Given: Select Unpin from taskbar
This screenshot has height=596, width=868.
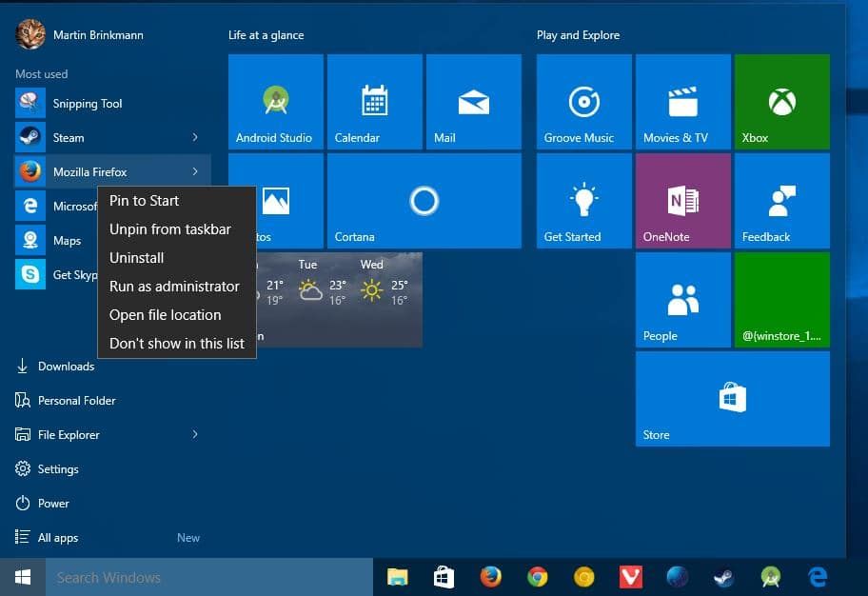Looking at the screenshot, I should (177, 229).
